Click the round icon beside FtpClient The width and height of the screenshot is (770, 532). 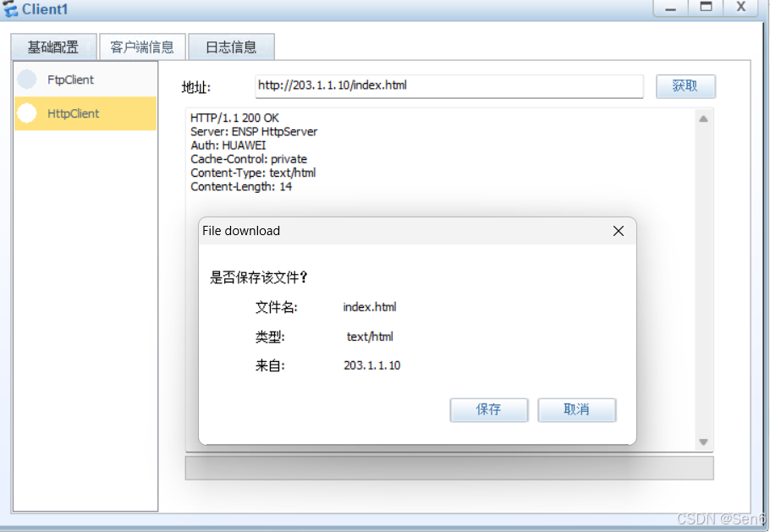coord(27,79)
